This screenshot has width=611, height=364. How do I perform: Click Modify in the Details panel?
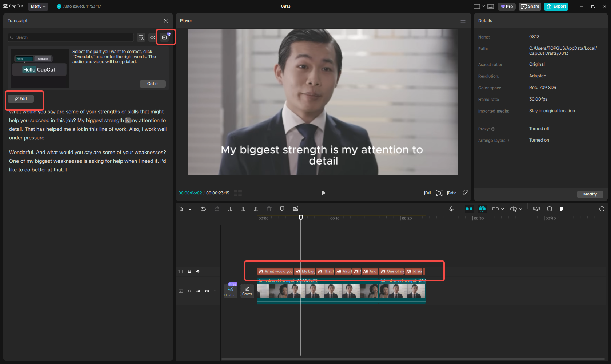(590, 194)
